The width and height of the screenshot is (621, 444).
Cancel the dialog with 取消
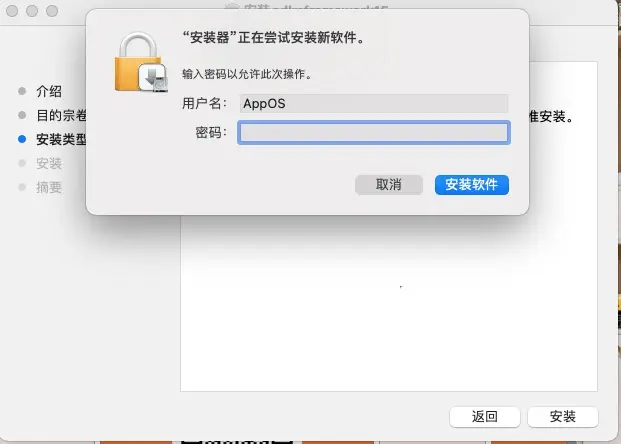click(x=389, y=185)
